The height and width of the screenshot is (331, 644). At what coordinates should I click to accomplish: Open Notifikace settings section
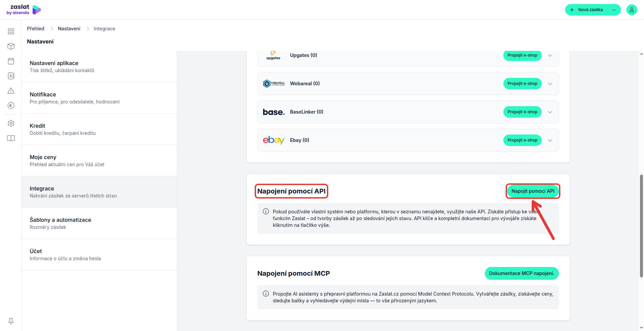click(99, 98)
